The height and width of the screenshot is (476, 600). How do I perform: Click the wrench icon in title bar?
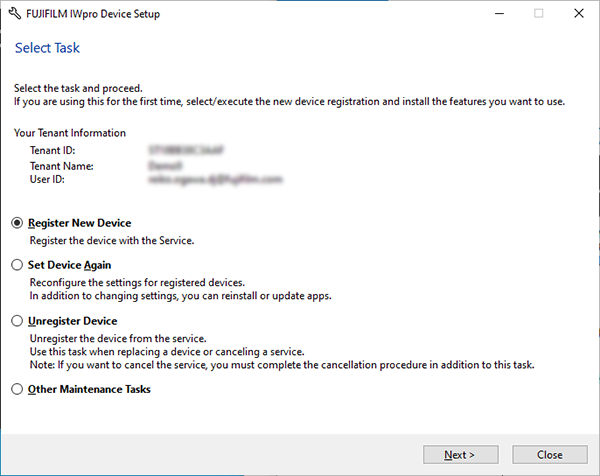pyautogui.click(x=15, y=14)
